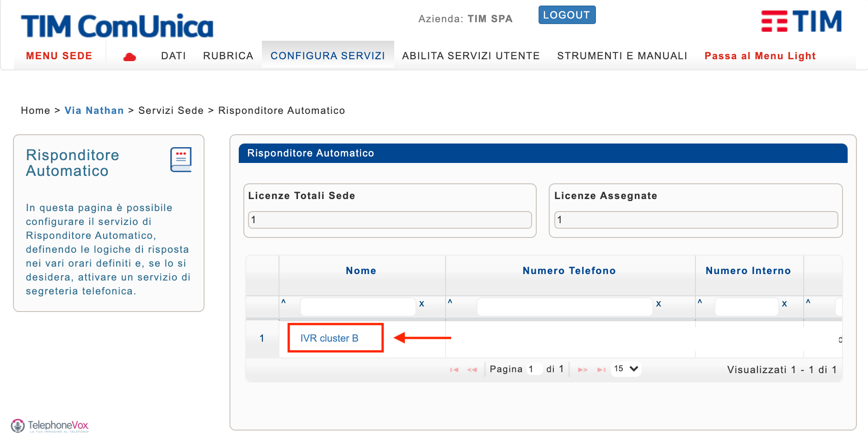This screenshot has width=868, height=437.
Task: Clear the Numero Telefono filter with its x
Action: (x=658, y=304)
